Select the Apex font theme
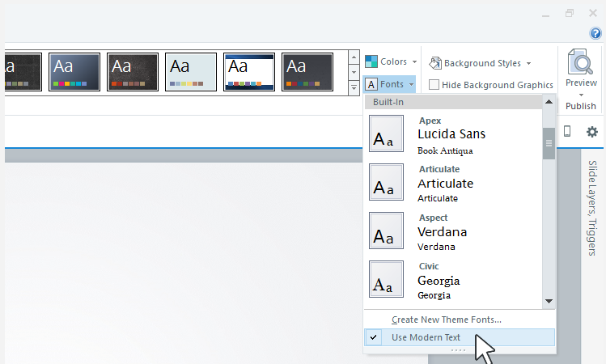The height and width of the screenshot is (364, 606). coord(453,133)
